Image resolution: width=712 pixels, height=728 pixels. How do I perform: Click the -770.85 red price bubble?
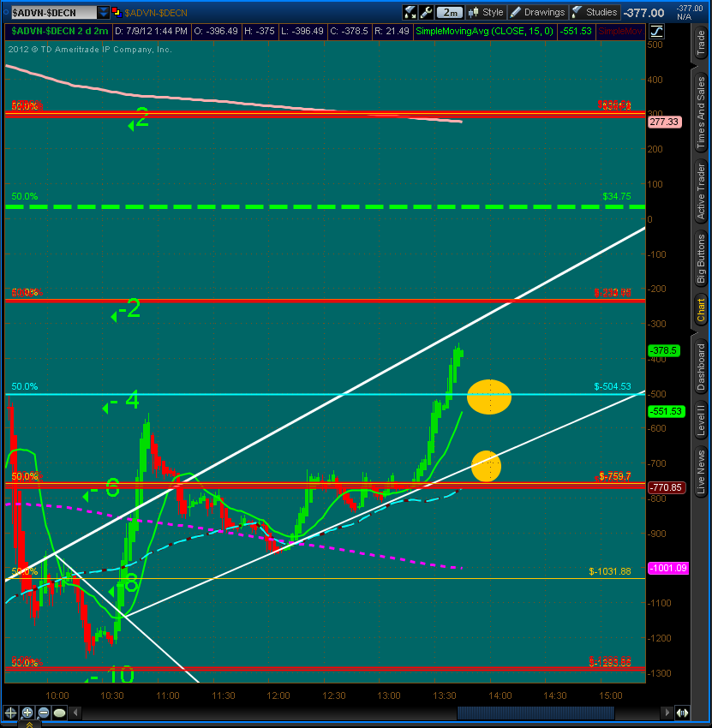click(x=666, y=487)
